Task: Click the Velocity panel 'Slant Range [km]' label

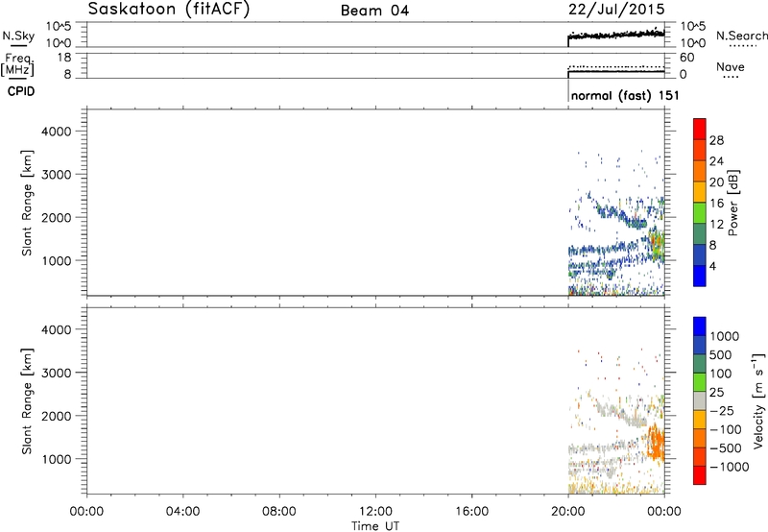Action: 27,401
